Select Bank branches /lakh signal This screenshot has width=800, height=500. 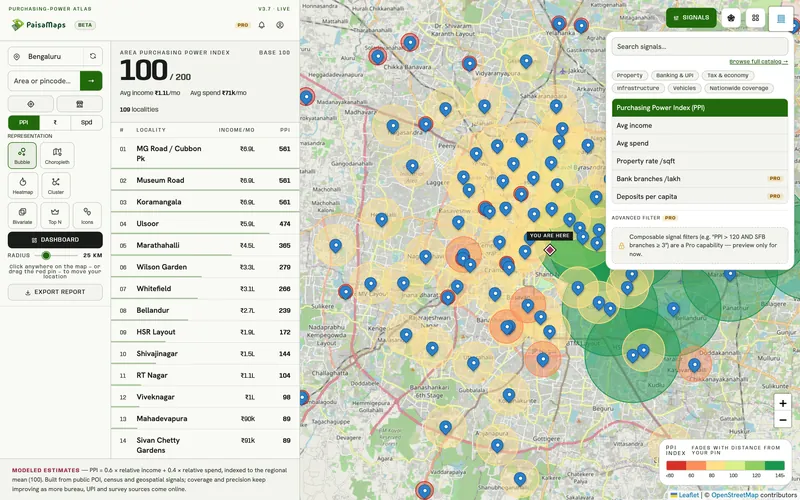(699, 179)
